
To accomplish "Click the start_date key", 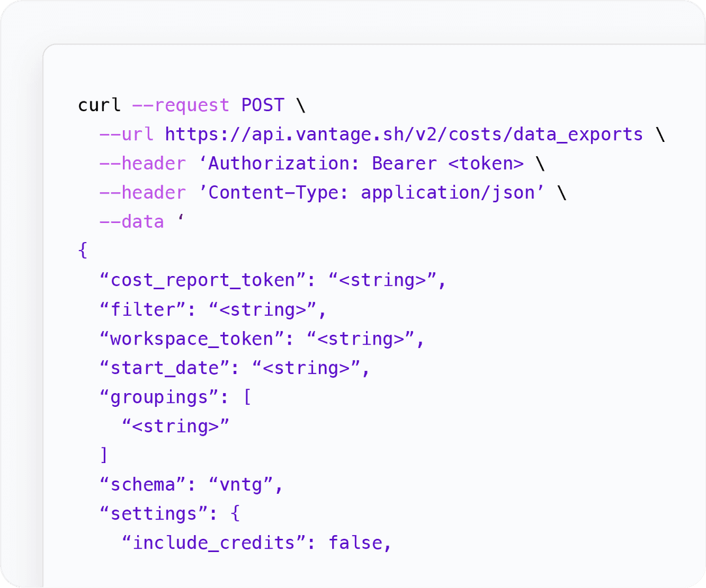I will (164, 368).
